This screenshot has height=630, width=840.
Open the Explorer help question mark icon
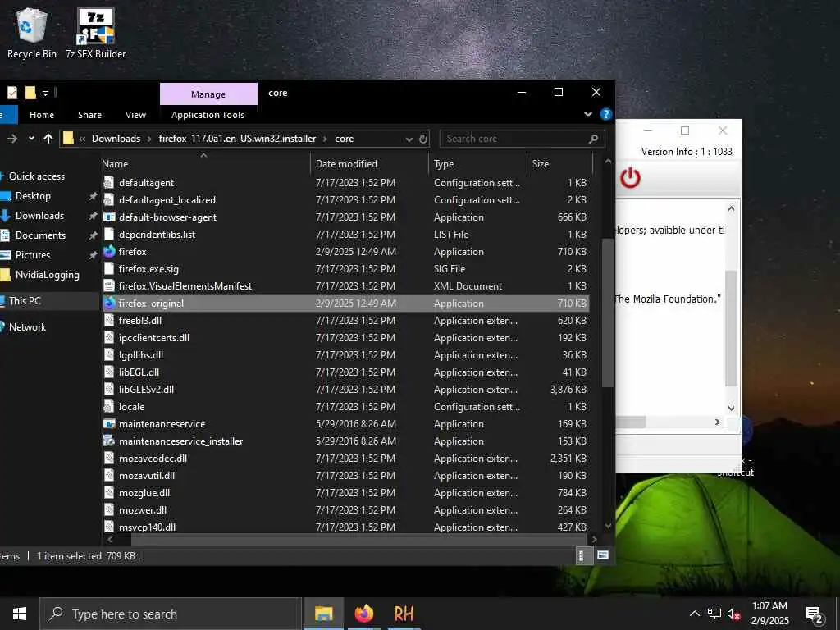[x=606, y=114]
